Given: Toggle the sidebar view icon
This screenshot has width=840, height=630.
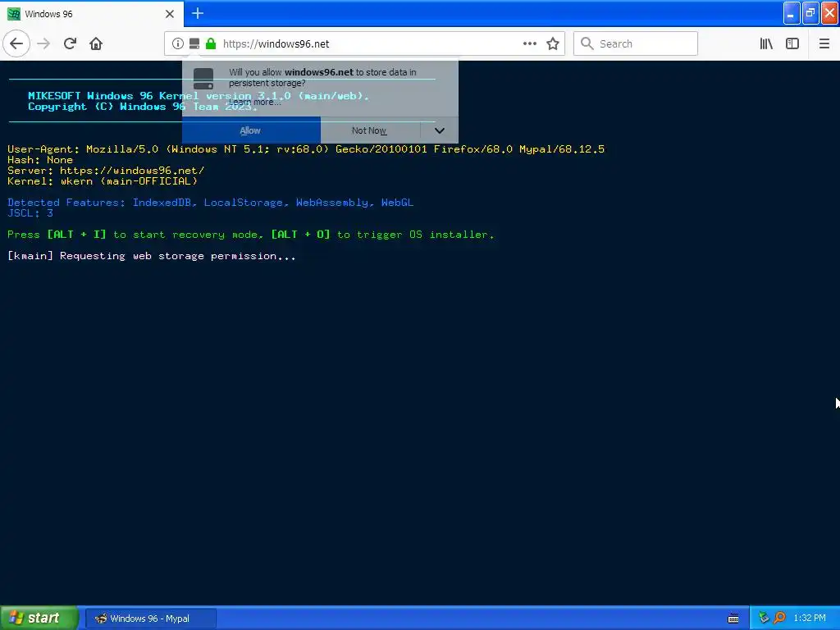Looking at the screenshot, I should (792, 43).
